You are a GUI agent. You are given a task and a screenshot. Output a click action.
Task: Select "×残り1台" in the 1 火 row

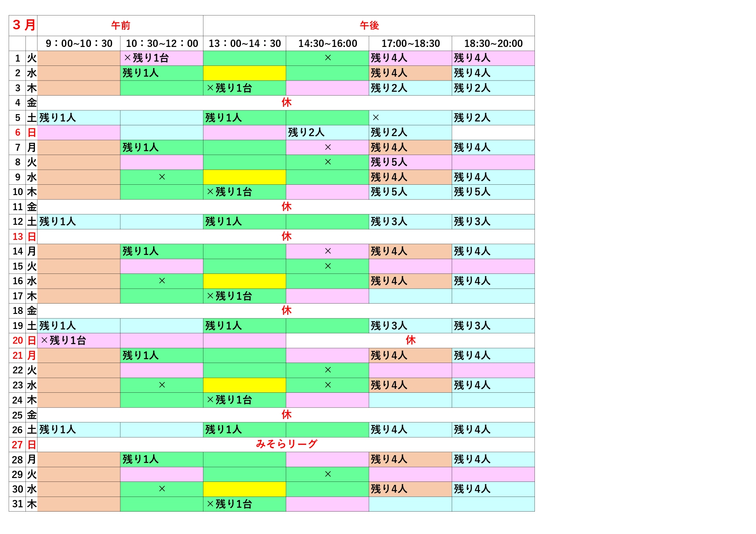click(x=146, y=58)
